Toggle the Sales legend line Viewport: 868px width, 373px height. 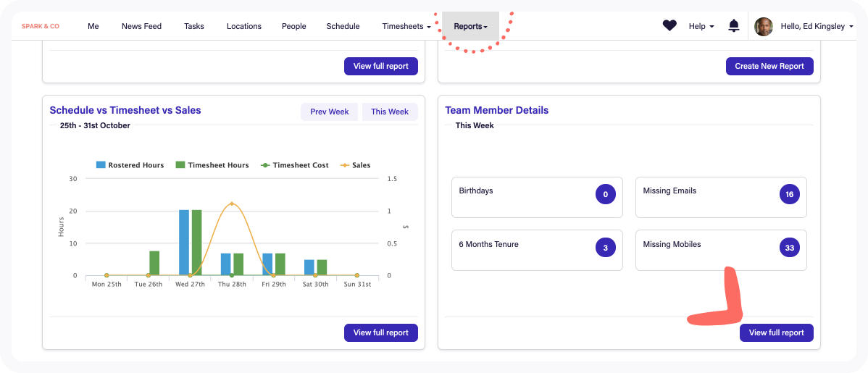click(x=355, y=165)
